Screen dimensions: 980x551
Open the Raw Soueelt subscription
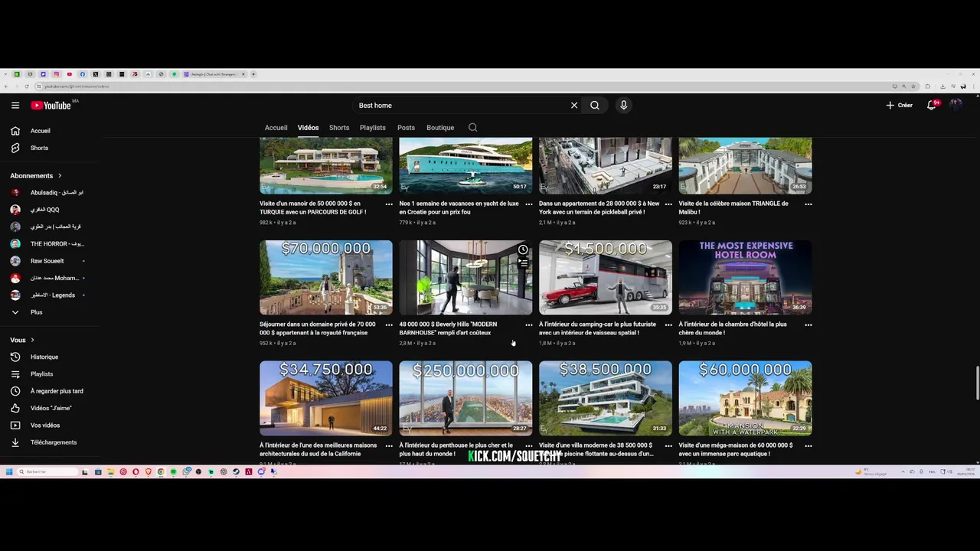(x=47, y=261)
